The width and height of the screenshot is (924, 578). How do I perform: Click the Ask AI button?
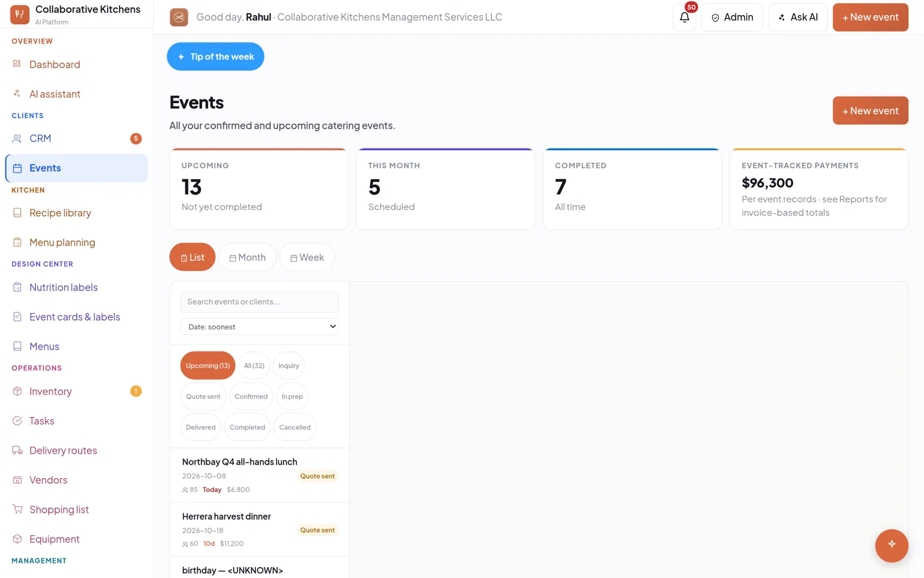coord(798,17)
